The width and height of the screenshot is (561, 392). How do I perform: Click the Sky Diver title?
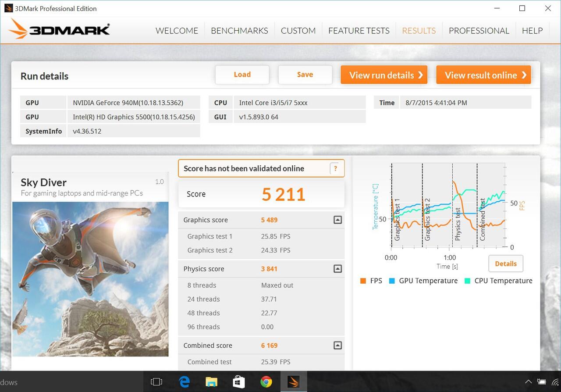tap(43, 182)
